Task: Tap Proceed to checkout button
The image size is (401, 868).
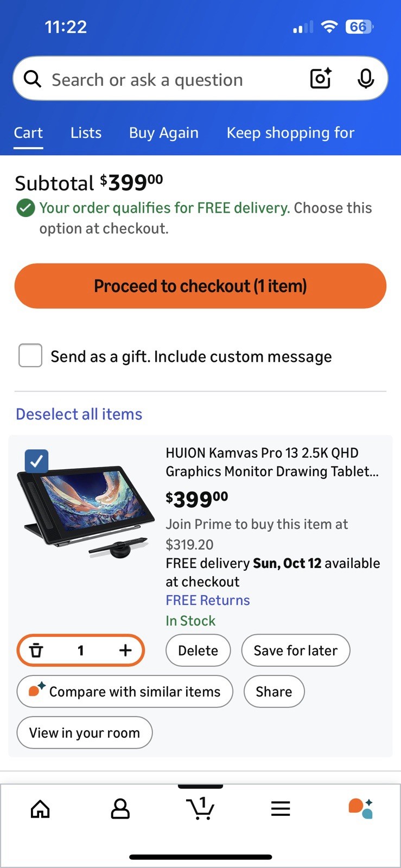Action: (200, 286)
